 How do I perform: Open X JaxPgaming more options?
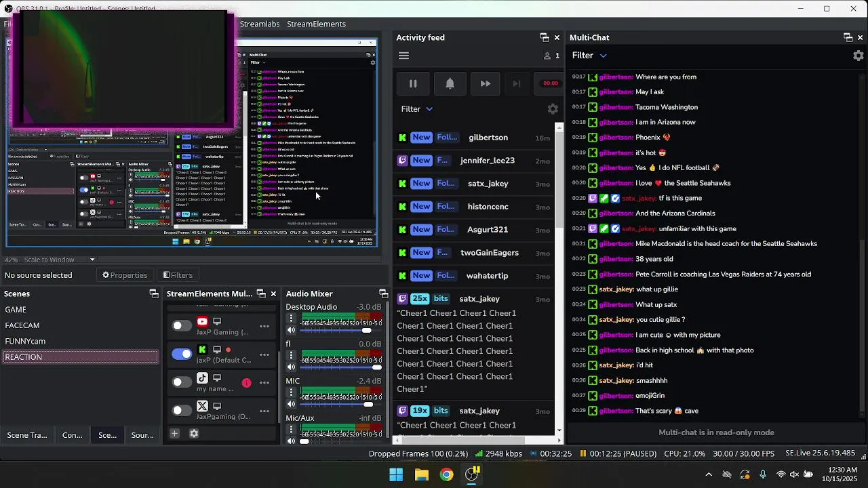(264, 411)
